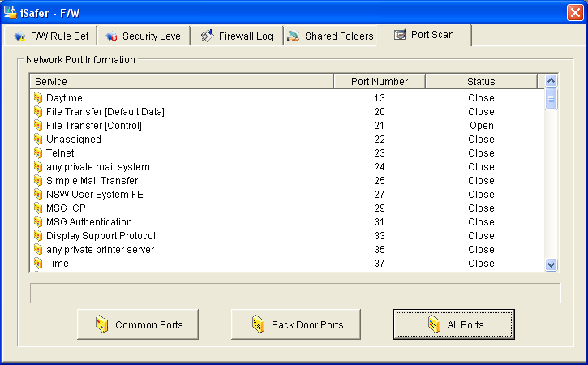Click the icon beside MSG Authentication

point(38,222)
